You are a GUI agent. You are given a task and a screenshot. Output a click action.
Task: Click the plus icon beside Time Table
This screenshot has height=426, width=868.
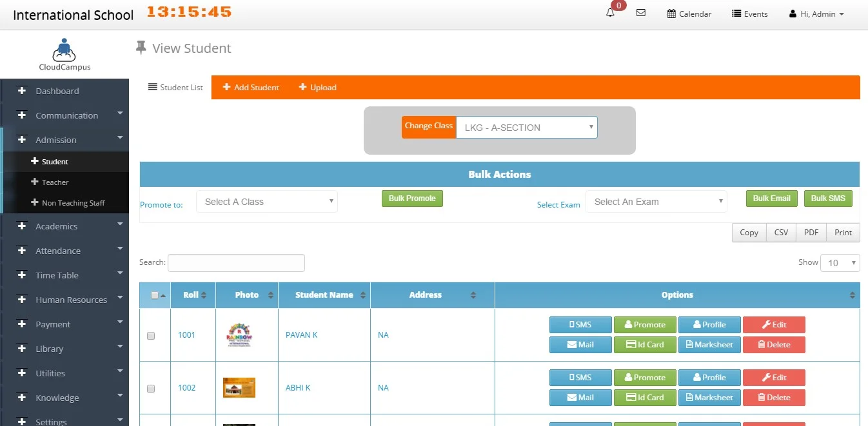(x=22, y=275)
